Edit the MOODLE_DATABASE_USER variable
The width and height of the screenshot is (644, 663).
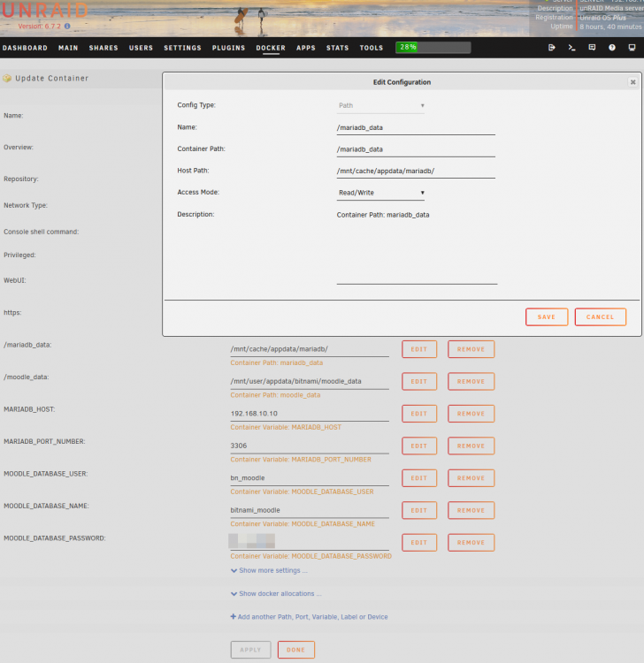coord(419,478)
